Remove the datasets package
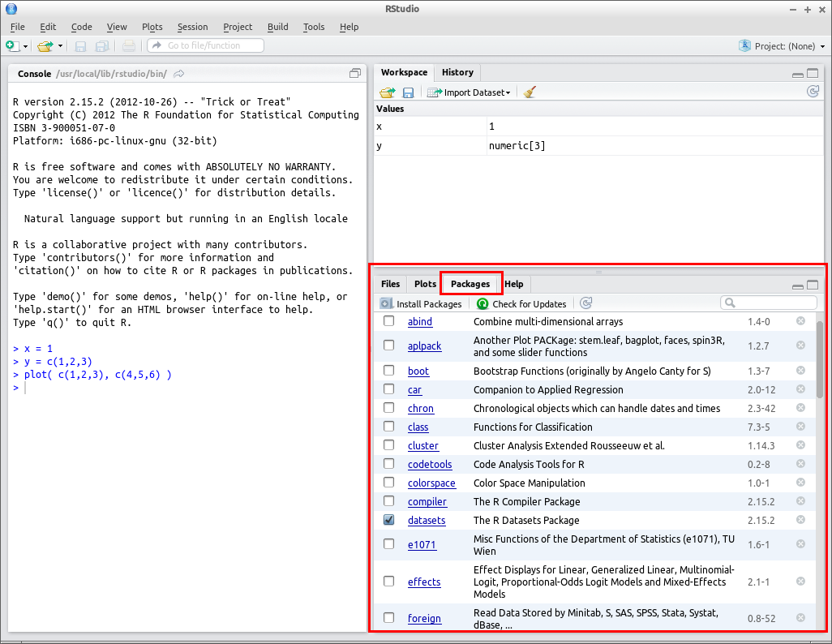The width and height of the screenshot is (832, 644). [x=800, y=519]
